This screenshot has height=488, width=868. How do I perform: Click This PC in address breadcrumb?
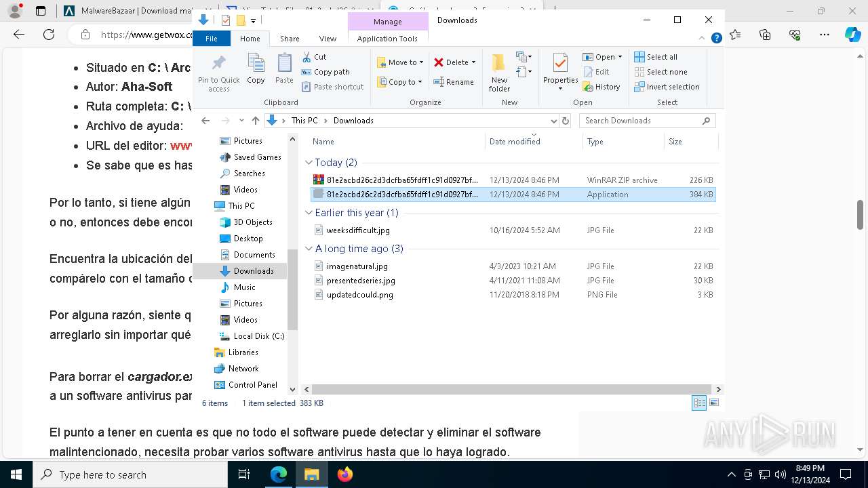click(304, 121)
